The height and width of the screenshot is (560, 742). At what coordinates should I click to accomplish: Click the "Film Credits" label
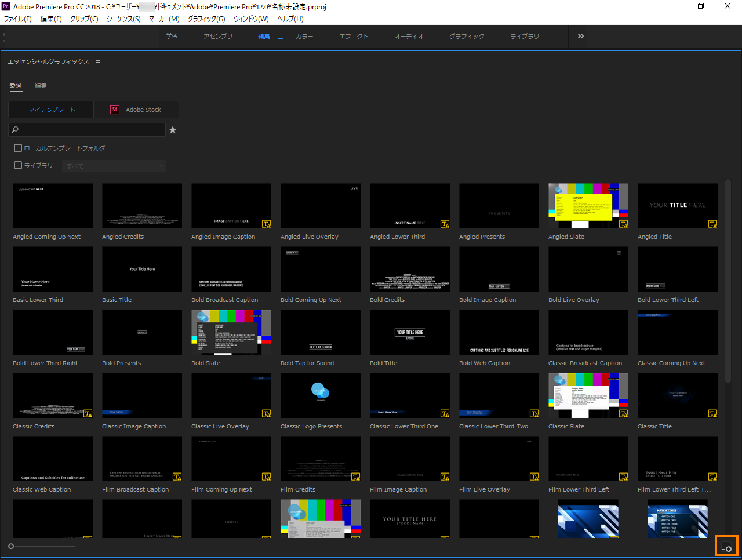[x=298, y=489]
